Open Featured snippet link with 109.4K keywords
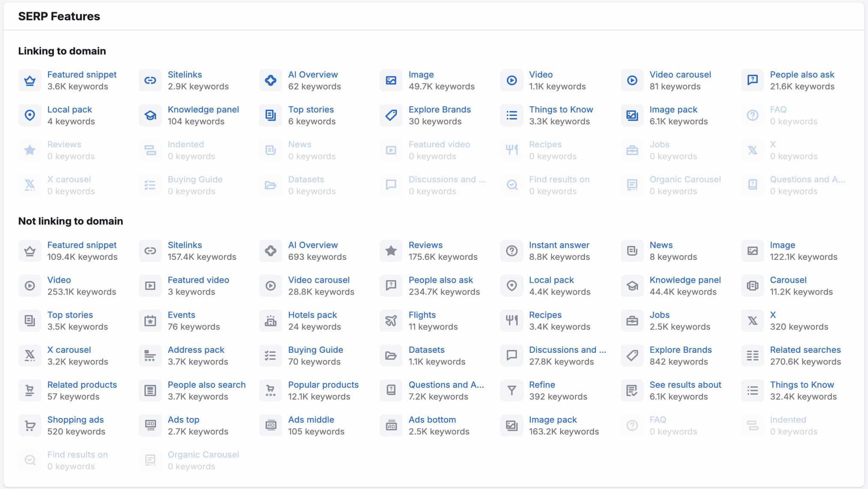Screen dimensions: 868x489 tap(82, 245)
